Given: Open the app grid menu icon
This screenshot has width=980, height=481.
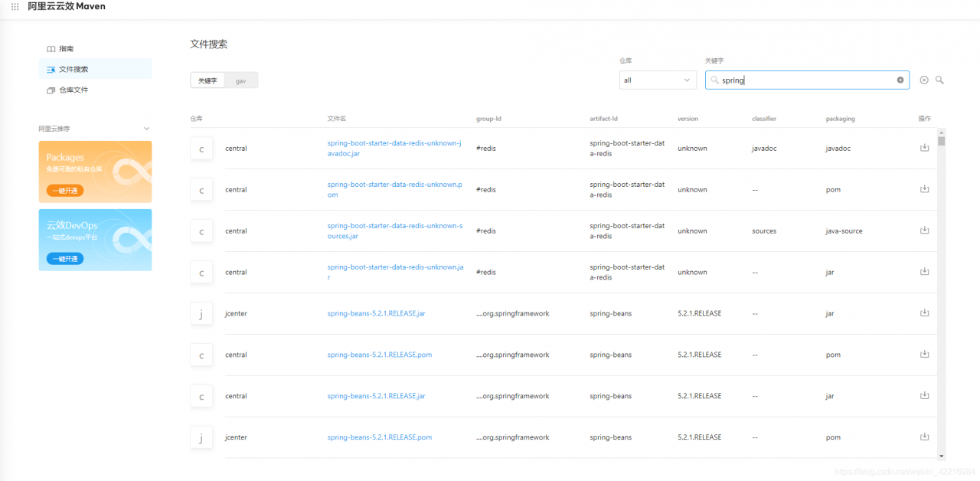Looking at the screenshot, I should point(15,6).
